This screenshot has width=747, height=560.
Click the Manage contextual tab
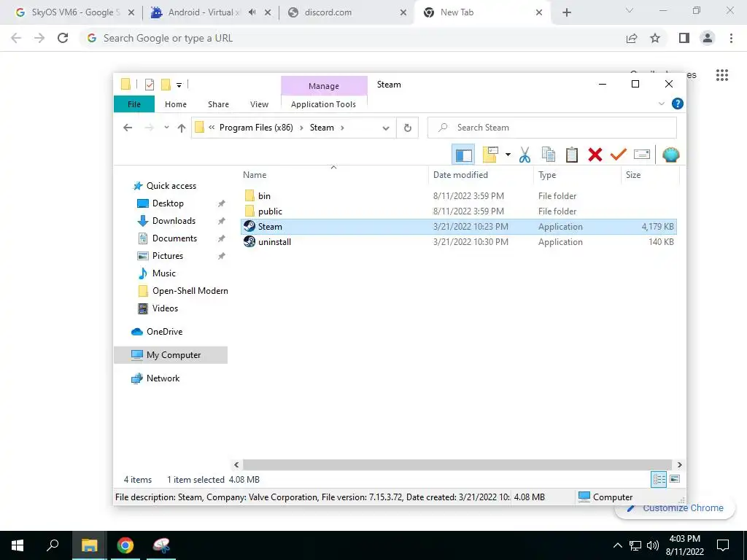tap(324, 86)
